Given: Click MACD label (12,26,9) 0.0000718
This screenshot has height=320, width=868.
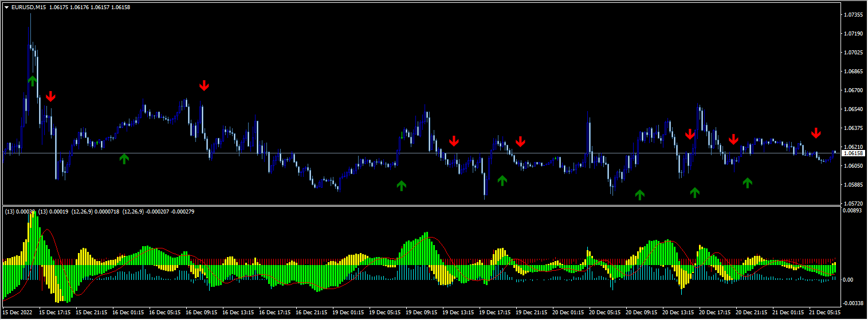Looking at the screenshot, I should 95,212.
